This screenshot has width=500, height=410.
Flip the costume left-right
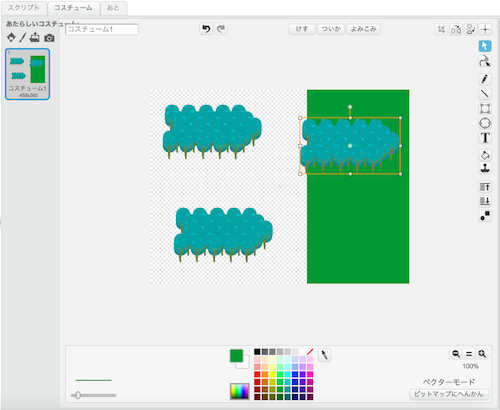pyautogui.click(x=456, y=30)
